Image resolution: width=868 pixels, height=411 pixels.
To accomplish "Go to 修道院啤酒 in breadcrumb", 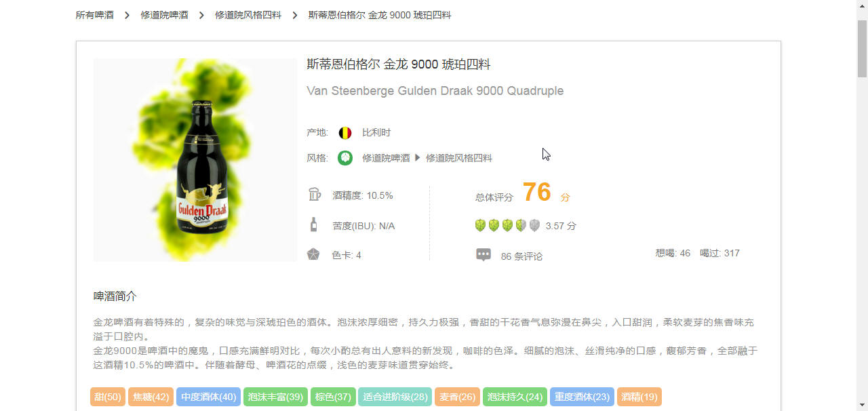I will (164, 15).
